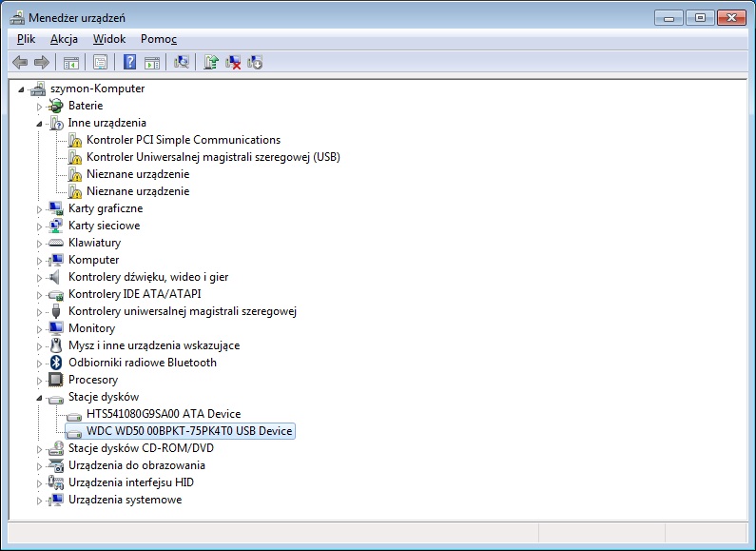
Task: Click the Karty graficzne display icon
Action: coord(56,208)
